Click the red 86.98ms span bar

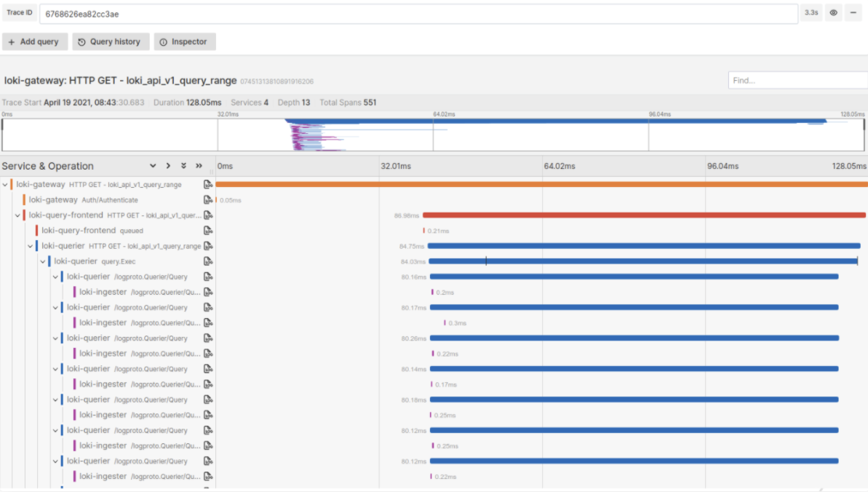click(x=644, y=215)
